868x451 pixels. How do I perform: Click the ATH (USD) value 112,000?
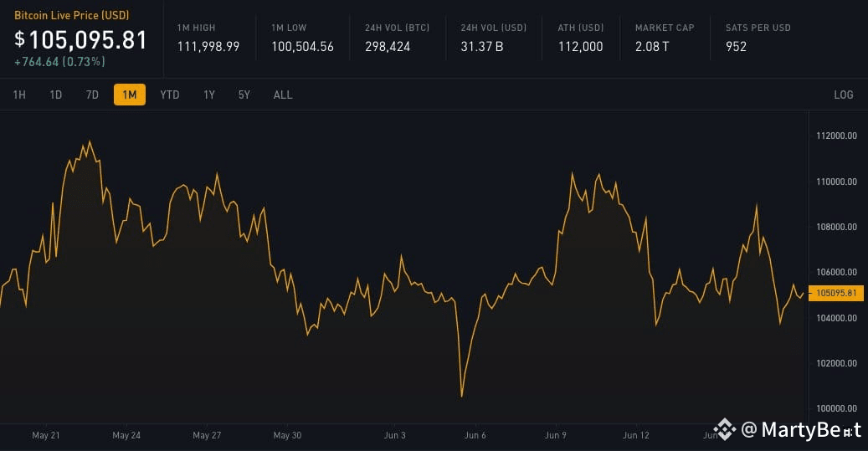click(x=580, y=47)
